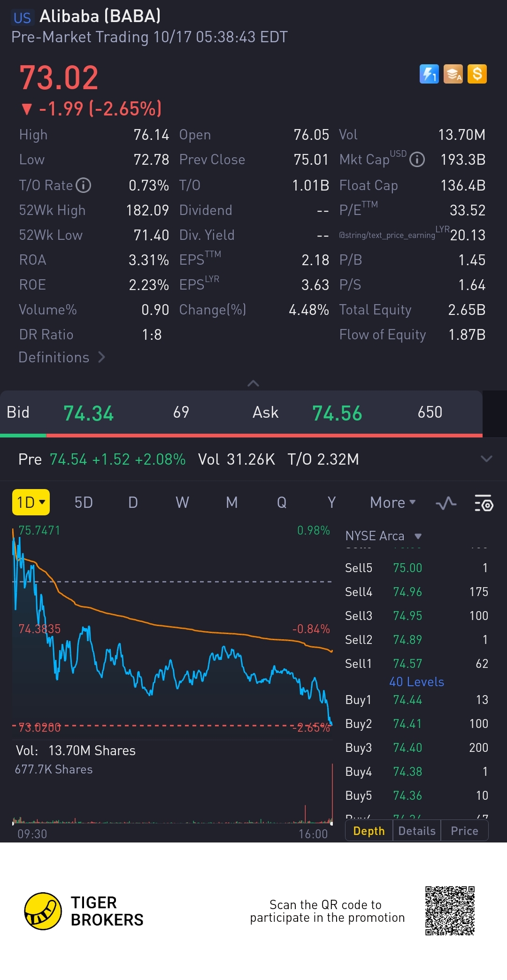Select the W weekly chart tab

182,503
